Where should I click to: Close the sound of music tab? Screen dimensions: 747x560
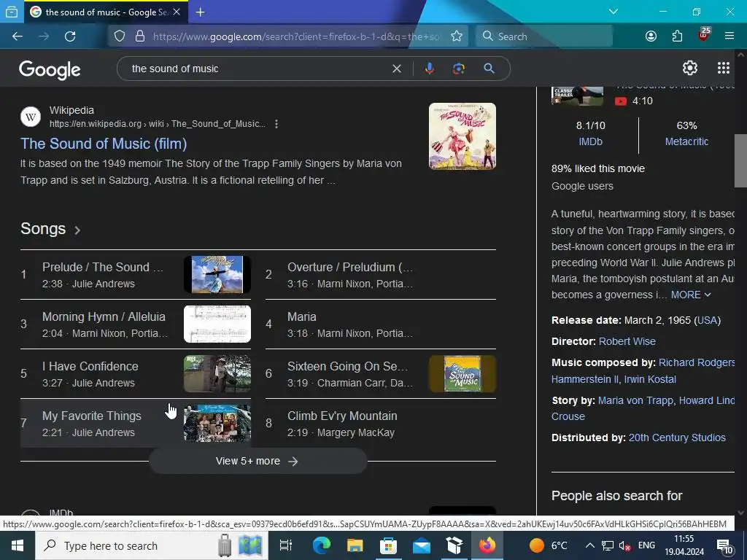[x=177, y=12]
